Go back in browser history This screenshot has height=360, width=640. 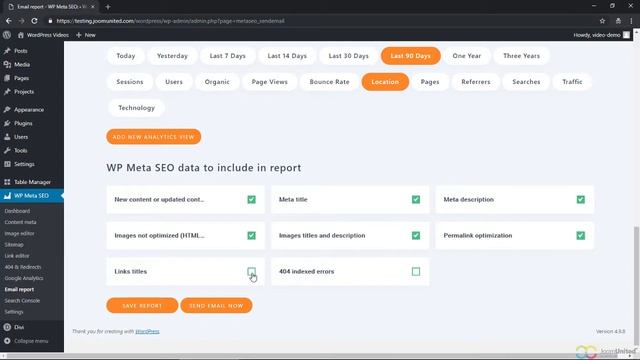click(9, 21)
